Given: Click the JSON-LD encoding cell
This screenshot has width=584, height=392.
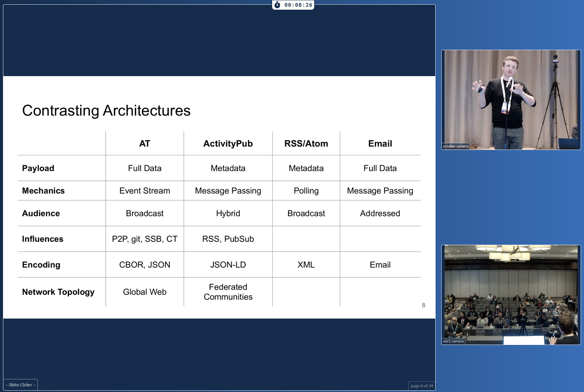Looking at the screenshot, I should [x=228, y=265].
